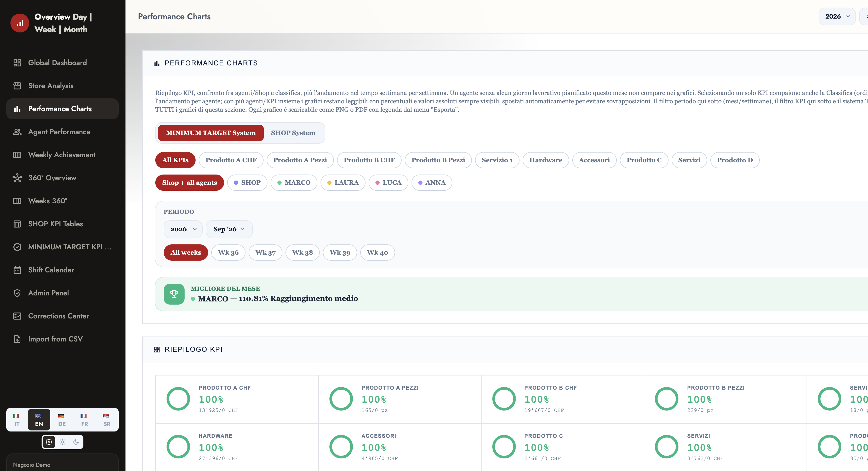Go to Store Analysis

[x=62, y=86]
